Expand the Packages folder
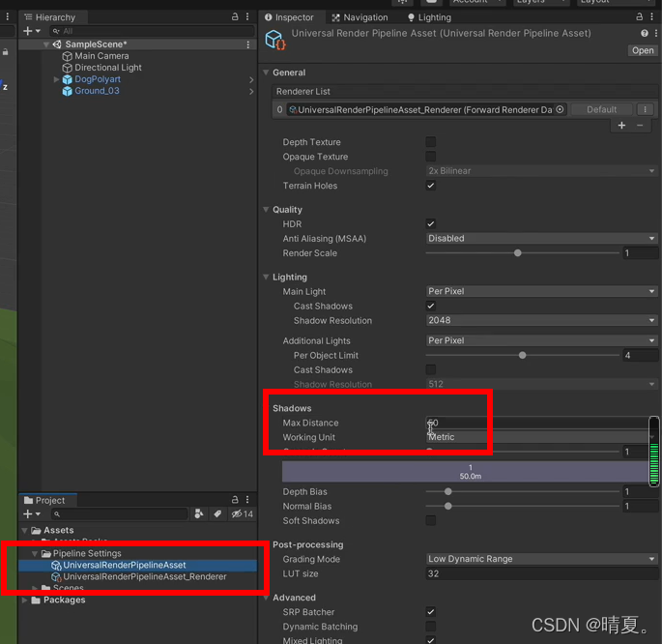This screenshot has height=644, width=662. (x=24, y=600)
